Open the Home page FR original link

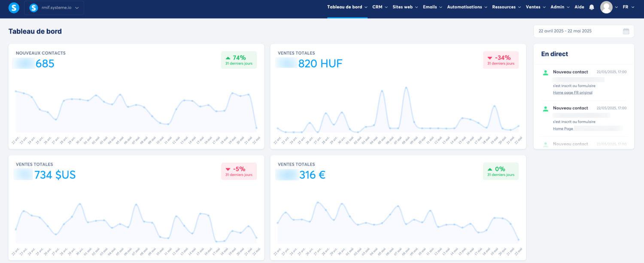[x=572, y=92]
